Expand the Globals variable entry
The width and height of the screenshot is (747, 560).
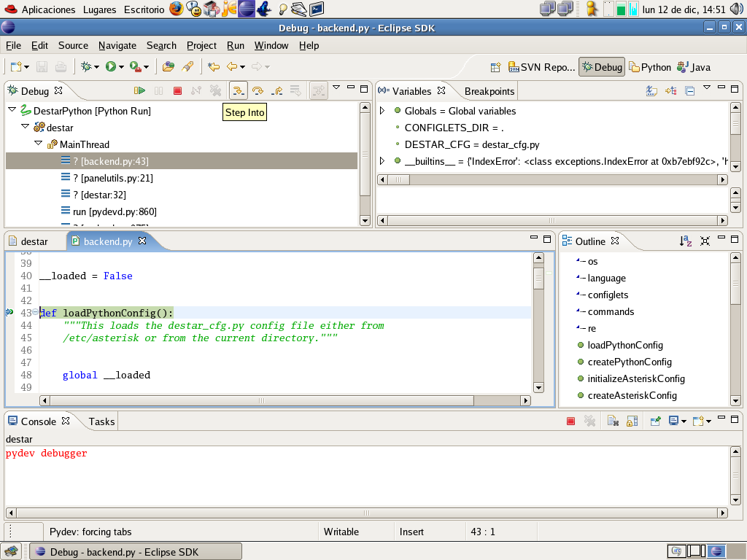pos(382,111)
